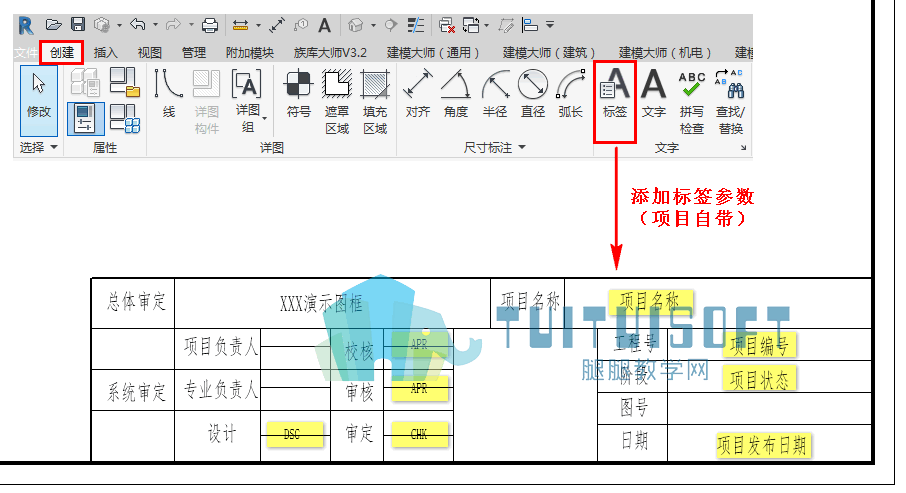
Task: Select the 专业负责人 text in title block
Action: 221,390
